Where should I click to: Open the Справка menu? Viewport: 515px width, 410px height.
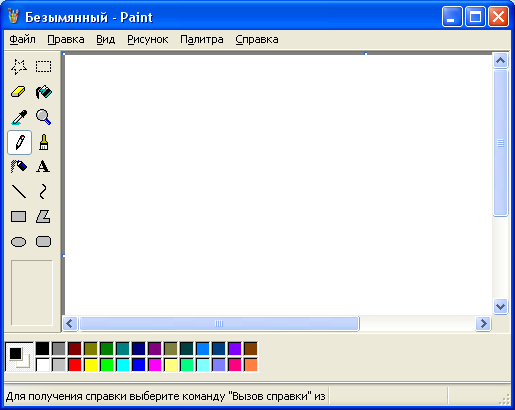click(x=257, y=39)
